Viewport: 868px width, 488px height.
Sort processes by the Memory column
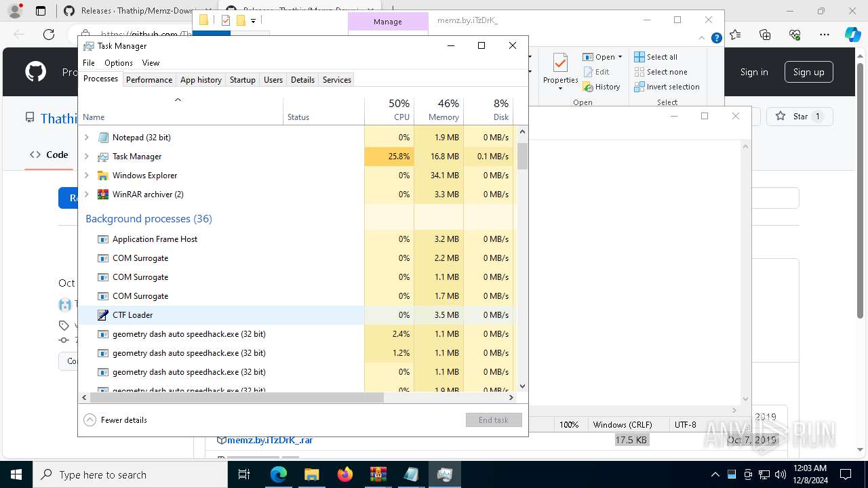pos(439,110)
